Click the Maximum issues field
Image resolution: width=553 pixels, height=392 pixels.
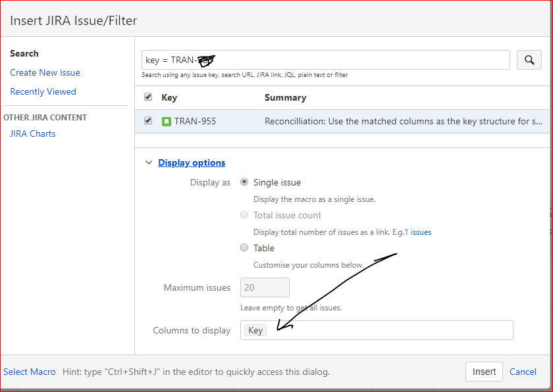coord(265,287)
